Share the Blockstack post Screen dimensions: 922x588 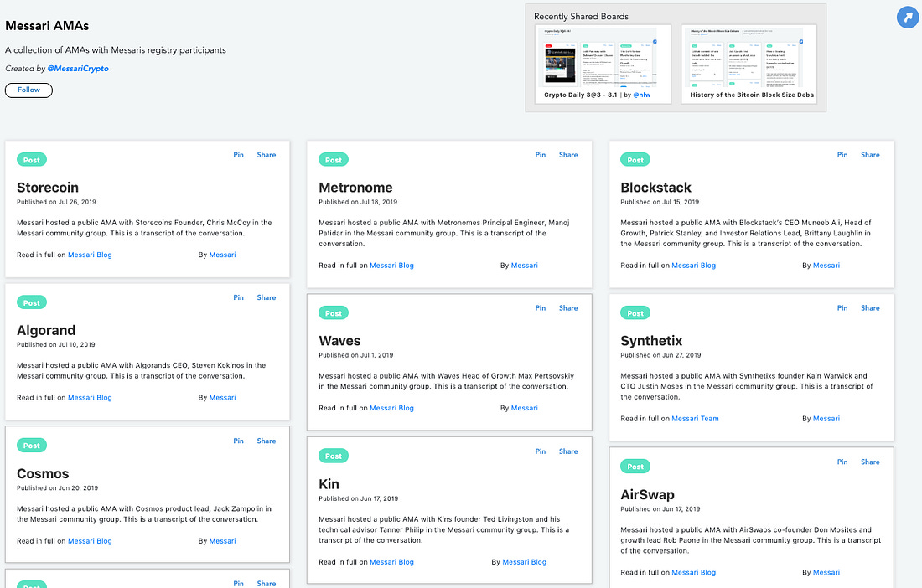point(870,155)
